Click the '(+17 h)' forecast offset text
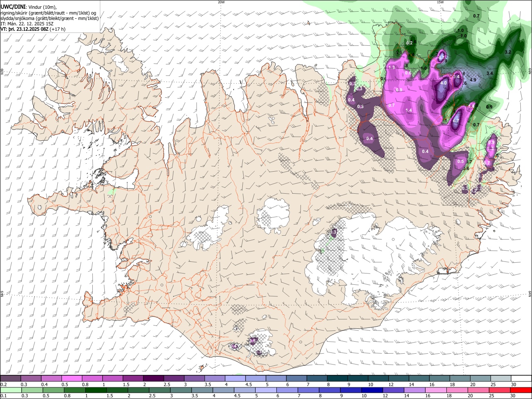Viewport: 532px width, 399px height. pyautogui.click(x=57, y=29)
